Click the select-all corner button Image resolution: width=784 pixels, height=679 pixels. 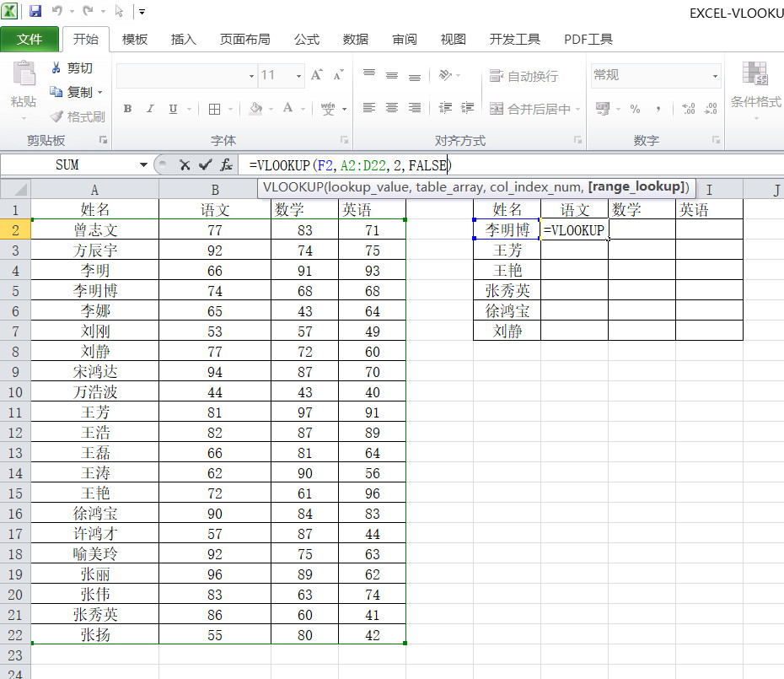coord(15,190)
